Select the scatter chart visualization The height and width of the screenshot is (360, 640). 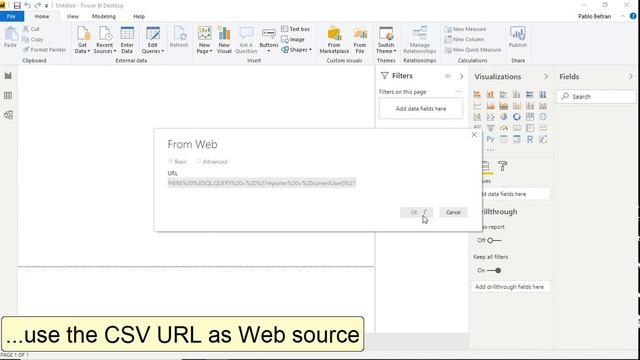tap(490, 117)
